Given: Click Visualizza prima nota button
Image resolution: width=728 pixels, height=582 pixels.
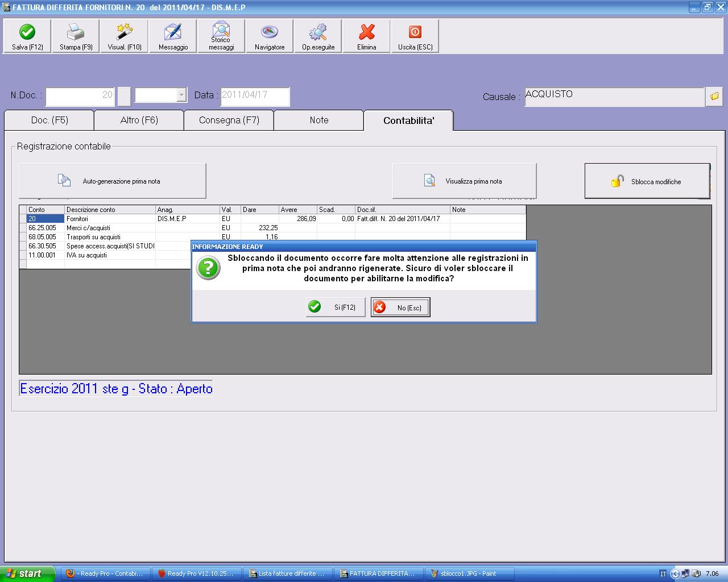Looking at the screenshot, I should tap(464, 181).
